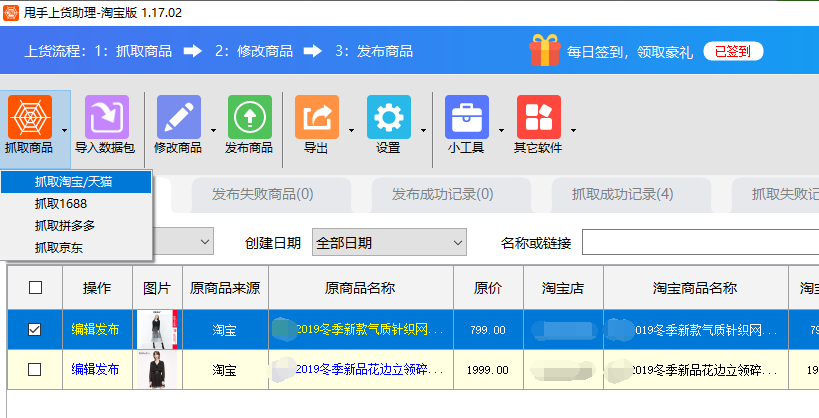Toggle the select-all checkbox in table header
819x418 pixels.
(35, 287)
